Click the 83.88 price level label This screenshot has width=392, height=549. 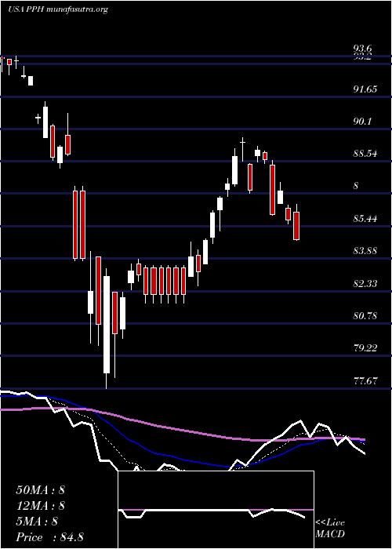pyautogui.click(x=365, y=251)
